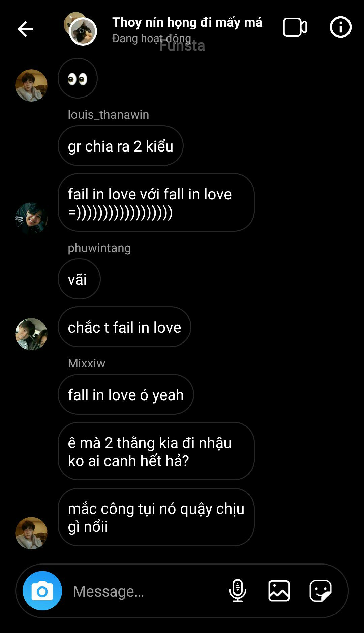Tap the microphone voice message icon

pos(238,590)
